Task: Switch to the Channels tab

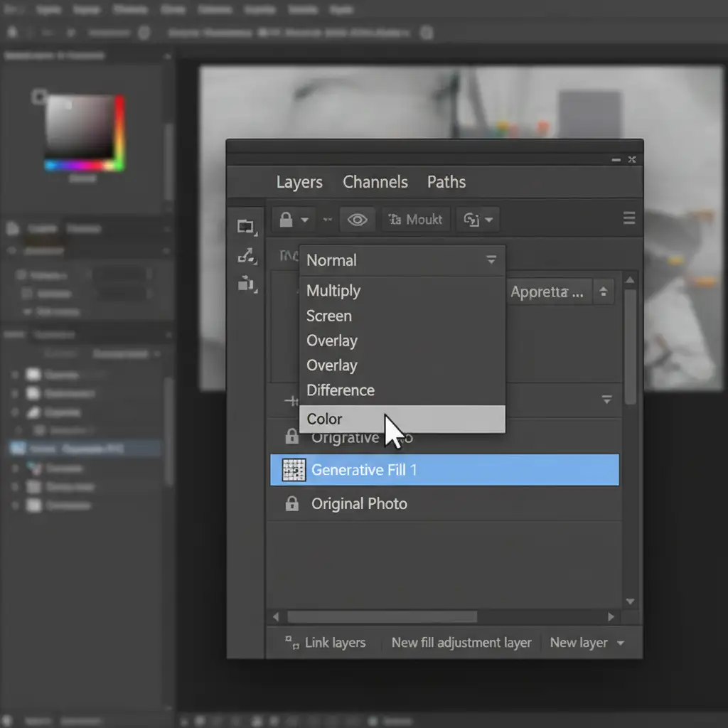Action: [375, 182]
